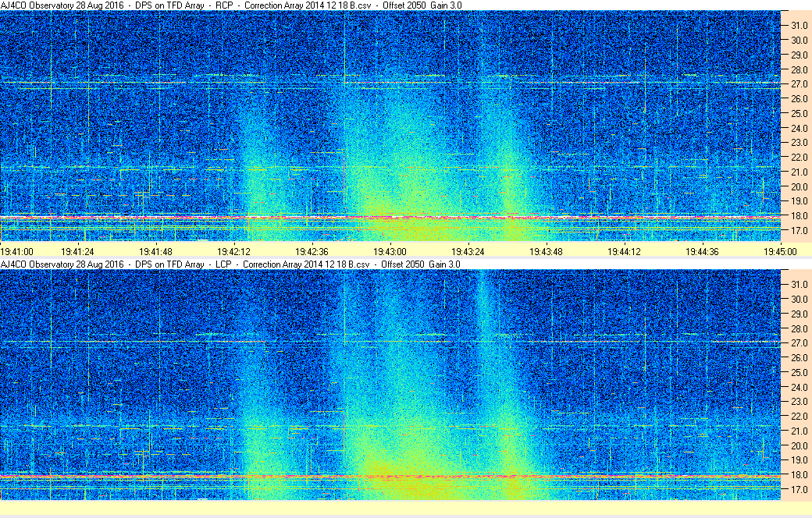Click 30.0 frequency label in RCP panel
The image size is (812, 518).
[x=799, y=41]
